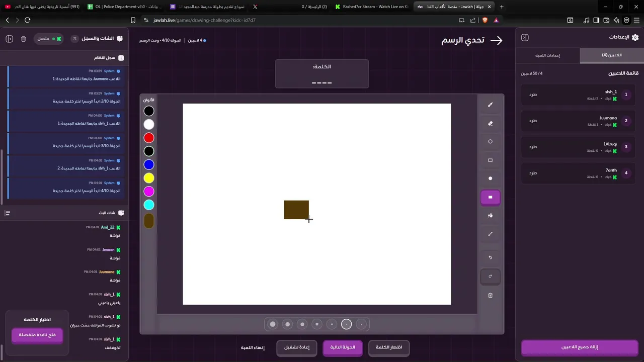644x362 pixels.
Task: End the game via إنهاء اللعبة
Action: (x=253, y=347)
